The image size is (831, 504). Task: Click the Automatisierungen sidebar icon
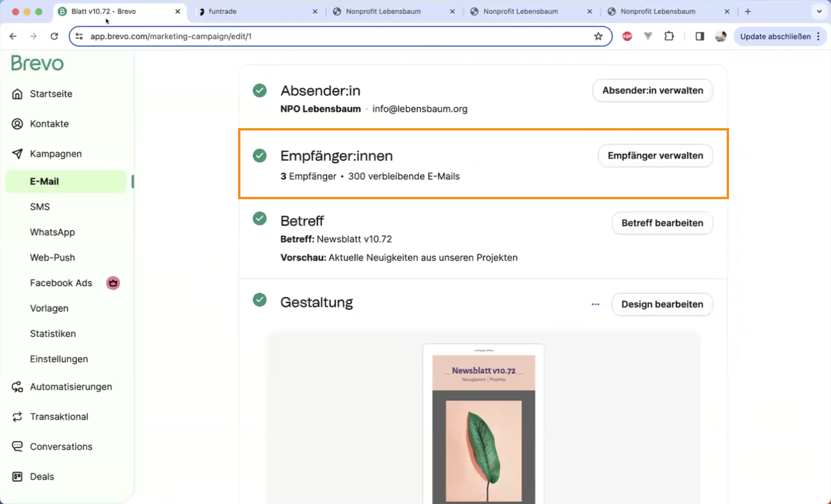click(17, 387)
